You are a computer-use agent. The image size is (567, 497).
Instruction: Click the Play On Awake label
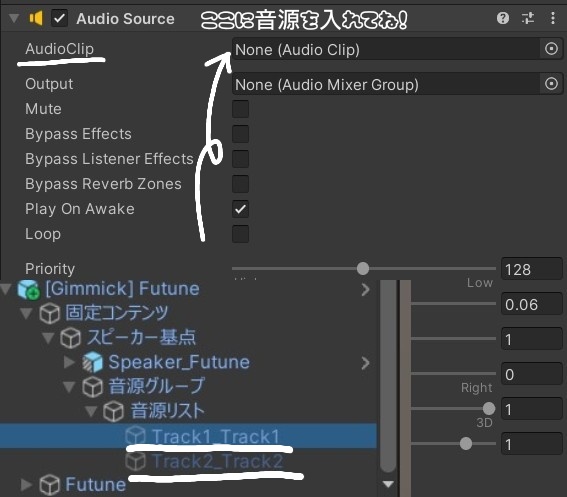point(80,209)
